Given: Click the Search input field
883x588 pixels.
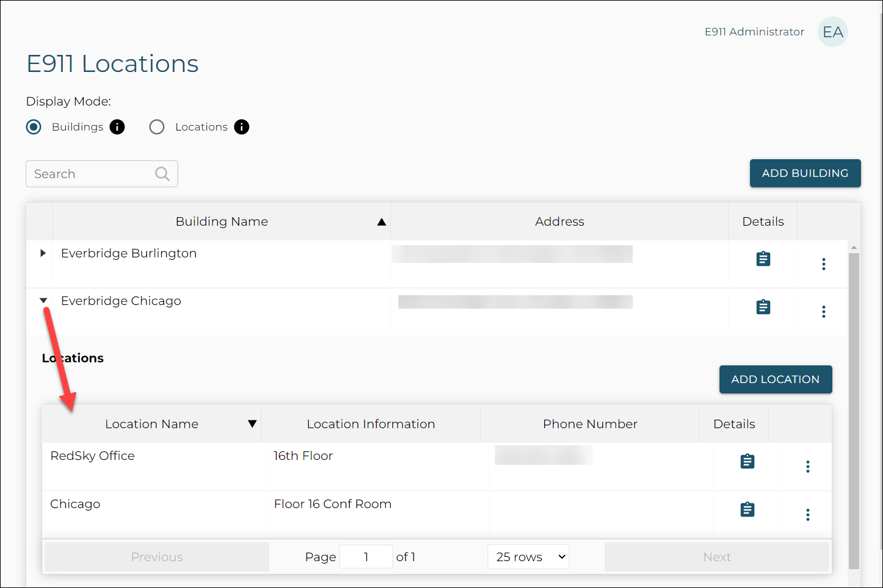Looking at the screenshot, I should click(x=92, y=174).
